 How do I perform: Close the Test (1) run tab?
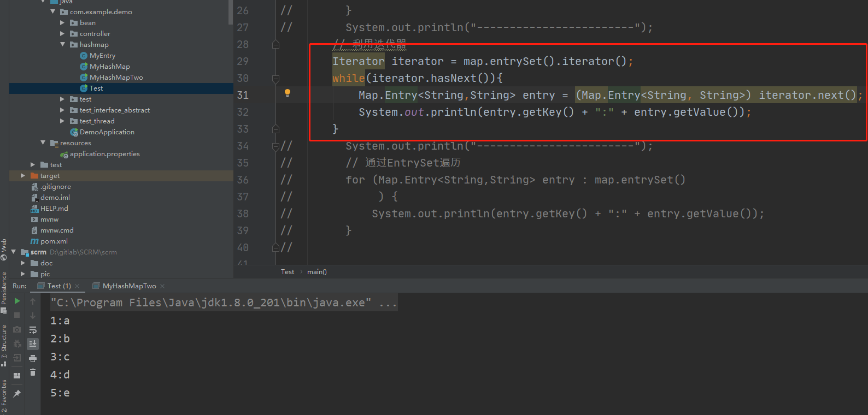tap(77, 286)
